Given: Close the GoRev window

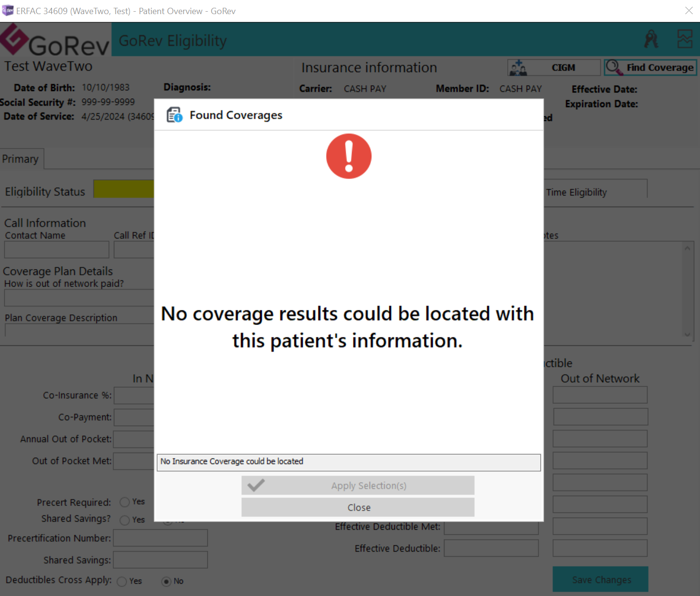Looking at the screenshot, I should (689, 10).
